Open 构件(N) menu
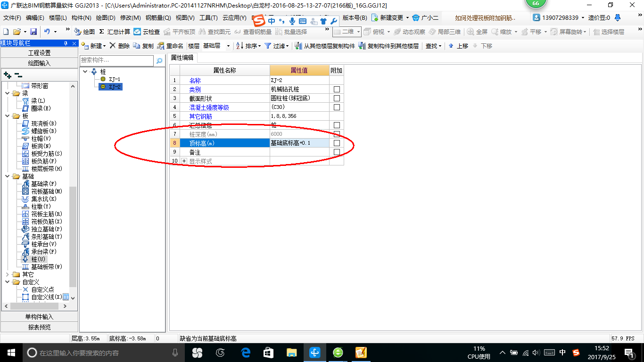This screenshot has width=644, height=362. (x=81, y=18)
